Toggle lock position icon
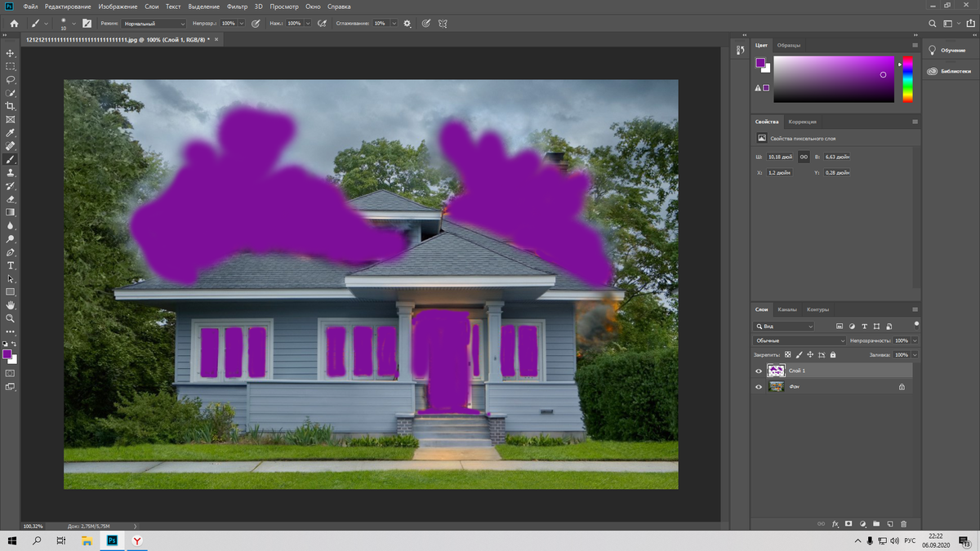The width and height of the screenshot is (980, 551). pyautogui.click(x=810, y=355)
